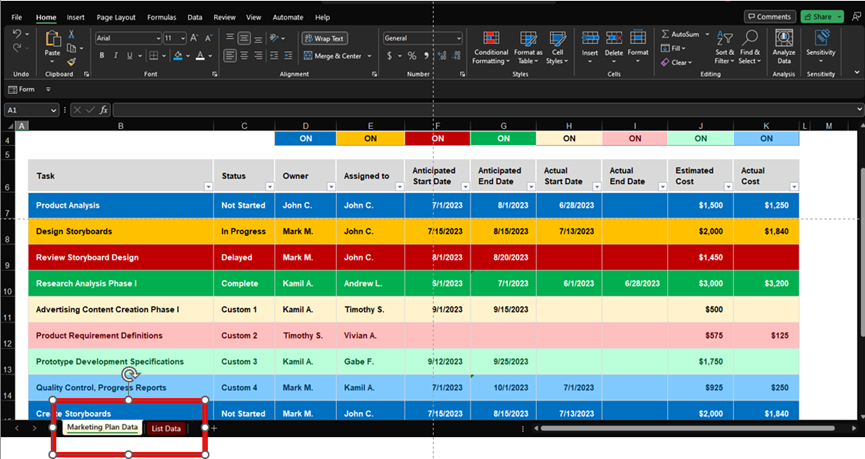
Task: Click the Comments button
Action: coord(770,17)
